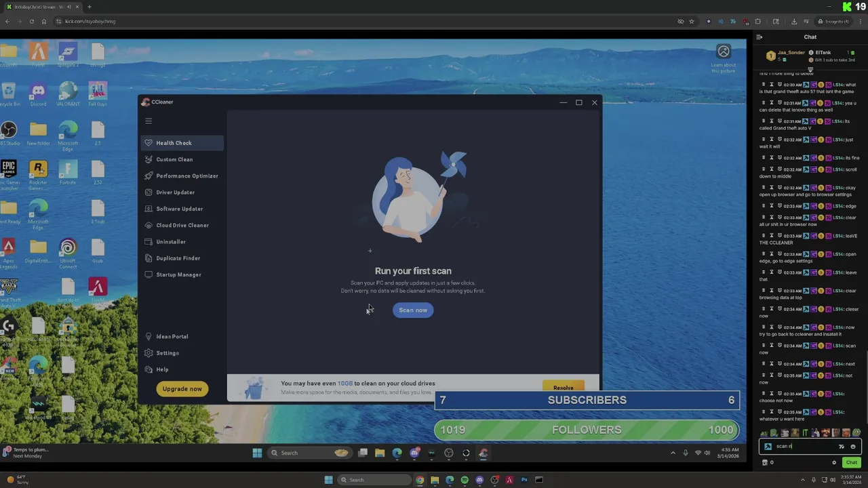Open a new browser tab

click(x=89, y=7)
